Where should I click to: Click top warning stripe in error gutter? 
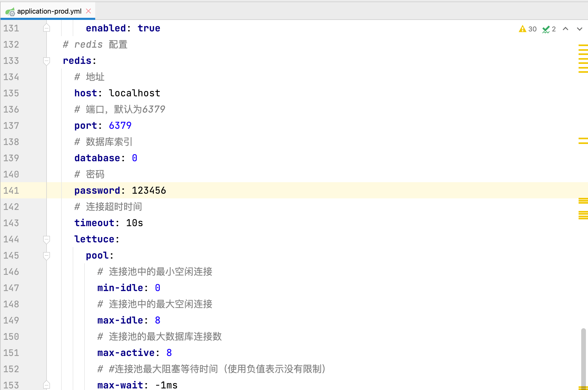583,46
